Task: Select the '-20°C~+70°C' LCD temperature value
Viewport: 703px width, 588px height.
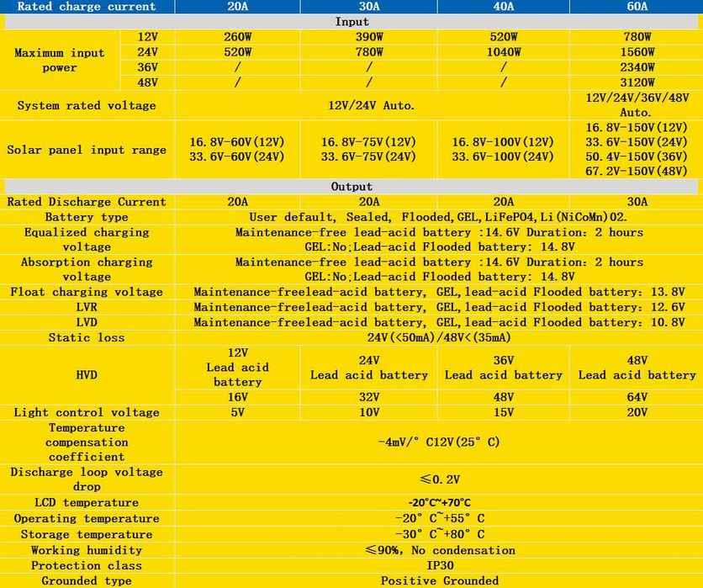Action: [x=439, y=503]
